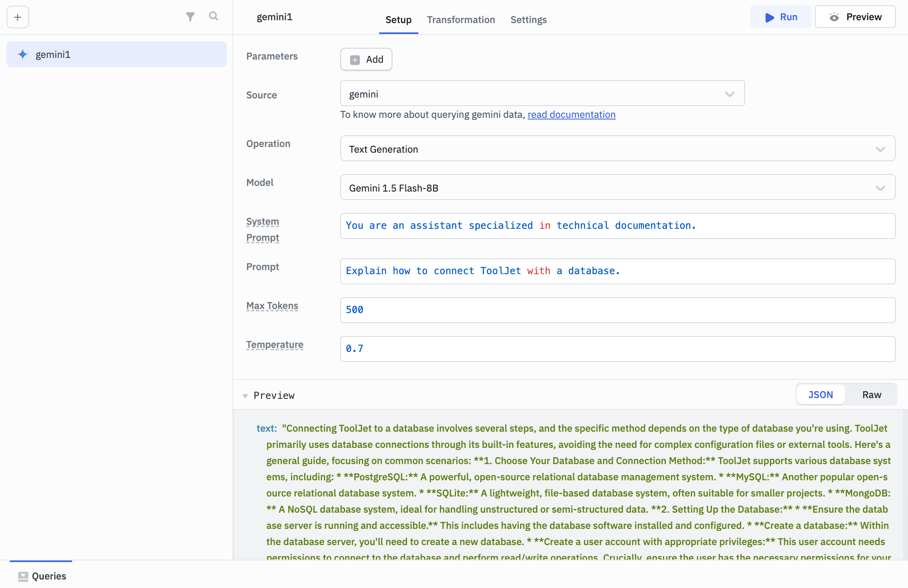Click the Queries panel icon at bottom
908x588 pixels.
pos(23,576)
